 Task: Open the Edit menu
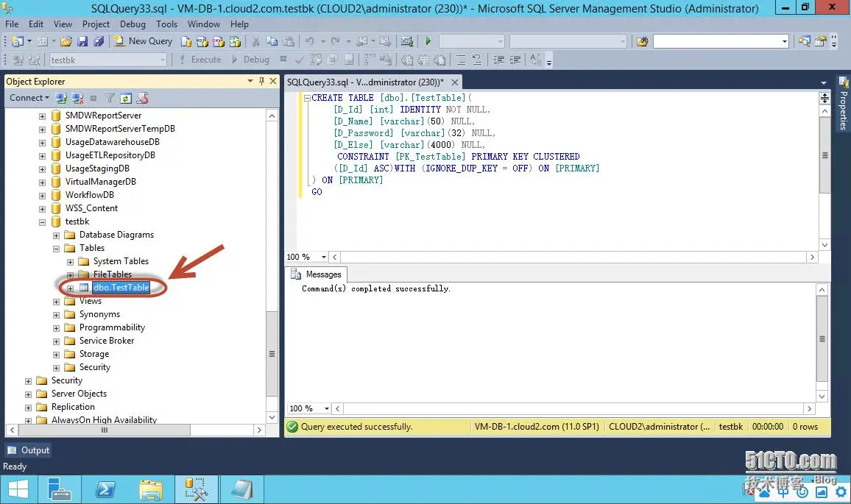point(36,24)
